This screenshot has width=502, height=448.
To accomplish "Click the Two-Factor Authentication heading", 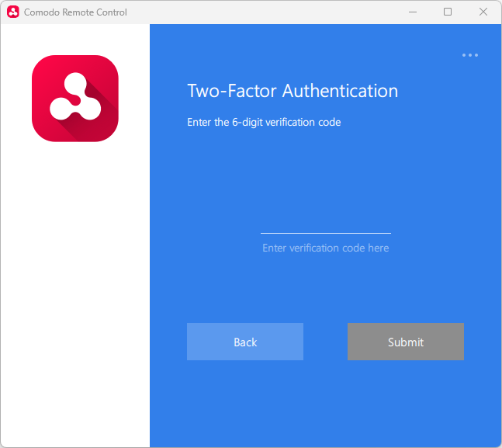I will [x=293, y=91].
